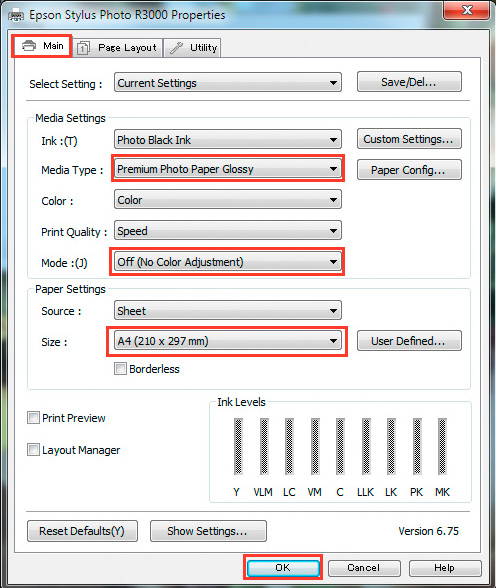This screenshot has height=588, width=496.
Task: Click the page icon on Page Layout tab
Action: coord(83,48)
